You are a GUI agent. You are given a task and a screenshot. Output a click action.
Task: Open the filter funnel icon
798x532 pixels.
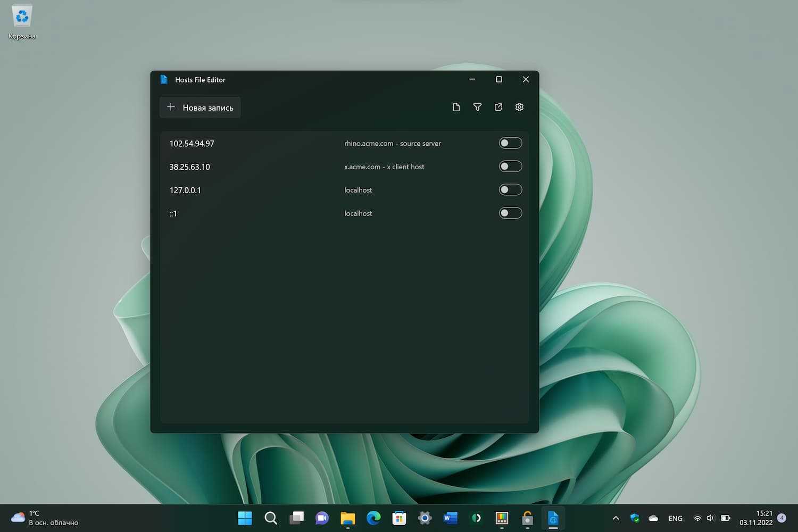tap(477, 107)
